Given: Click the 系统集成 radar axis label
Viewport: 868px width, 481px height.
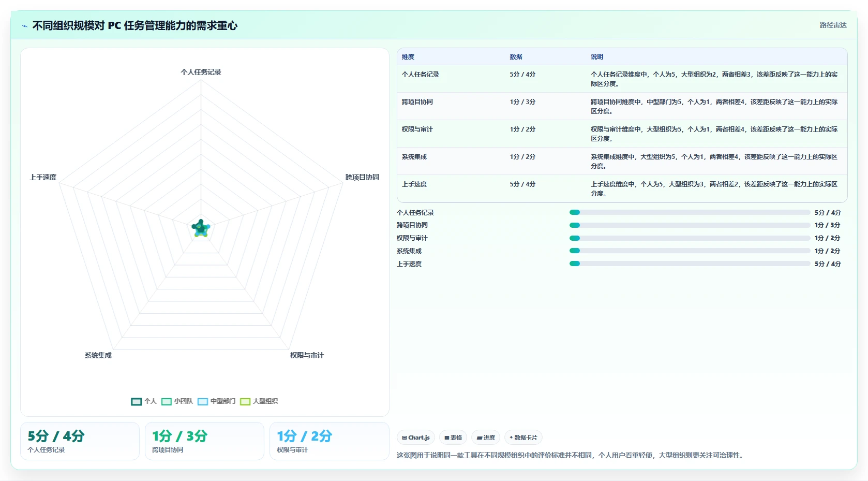Looking at the screenshot, I should [98, 355].
